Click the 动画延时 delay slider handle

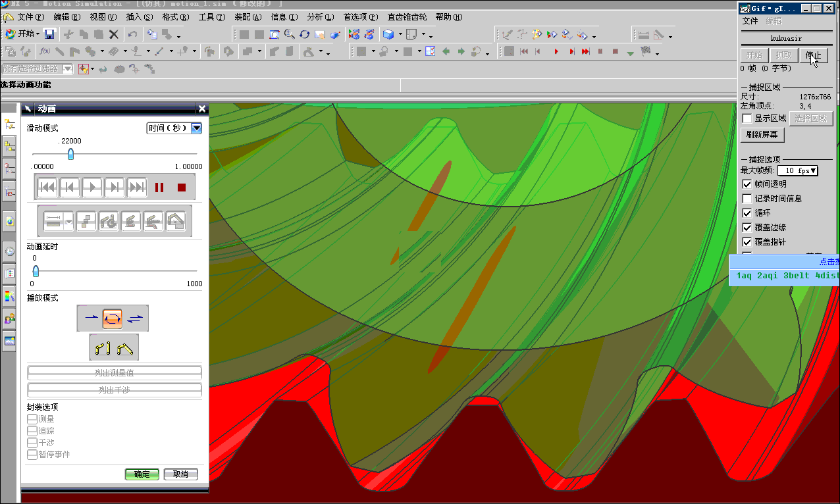tap(36, 270)
